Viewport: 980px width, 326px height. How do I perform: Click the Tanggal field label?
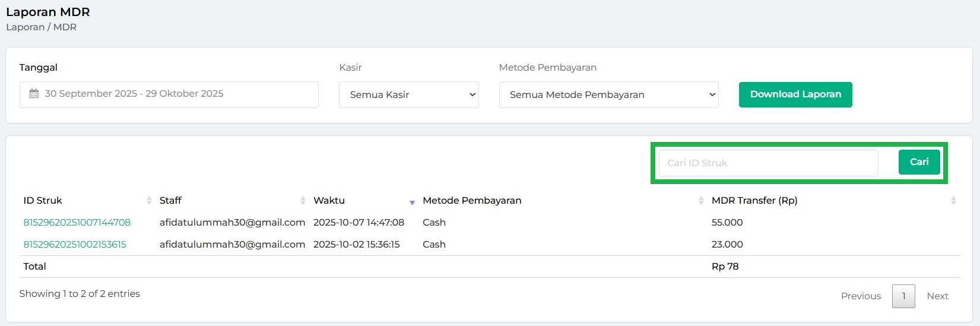click(38, 68)
